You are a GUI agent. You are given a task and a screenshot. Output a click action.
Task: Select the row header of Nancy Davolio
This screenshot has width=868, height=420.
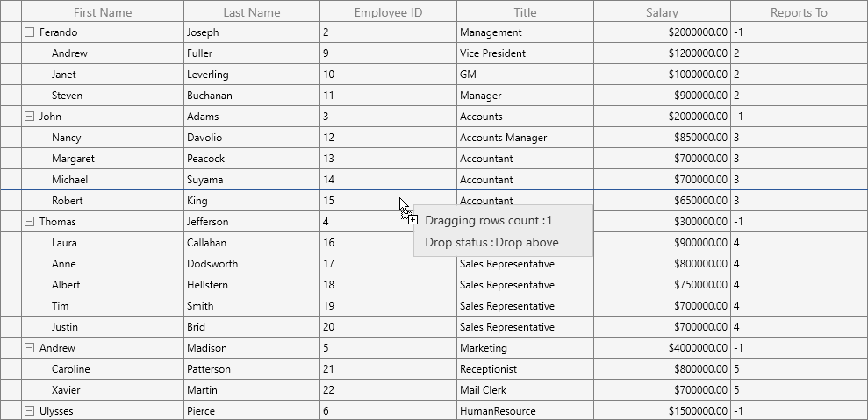(11, 138)
